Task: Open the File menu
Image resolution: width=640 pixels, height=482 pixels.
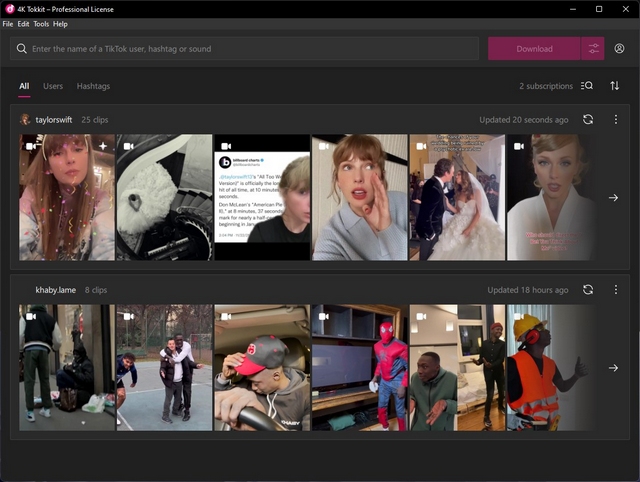Action: click(8, 24)
